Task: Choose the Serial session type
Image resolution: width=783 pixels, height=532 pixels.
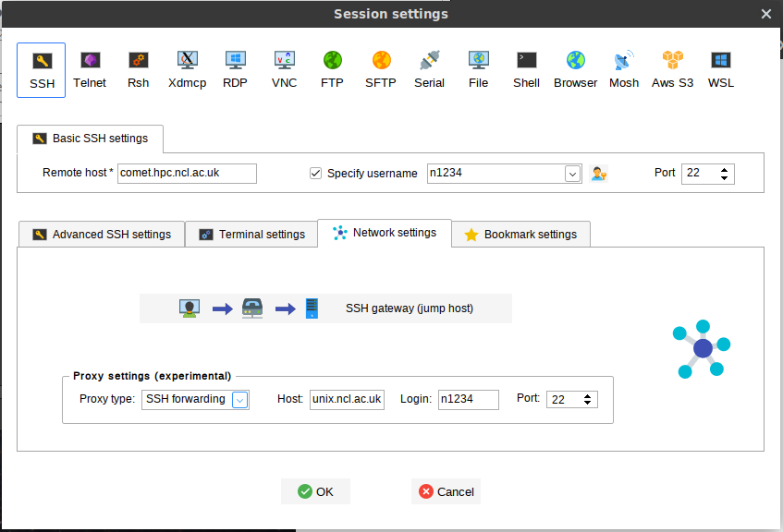Action: [429, 69]
